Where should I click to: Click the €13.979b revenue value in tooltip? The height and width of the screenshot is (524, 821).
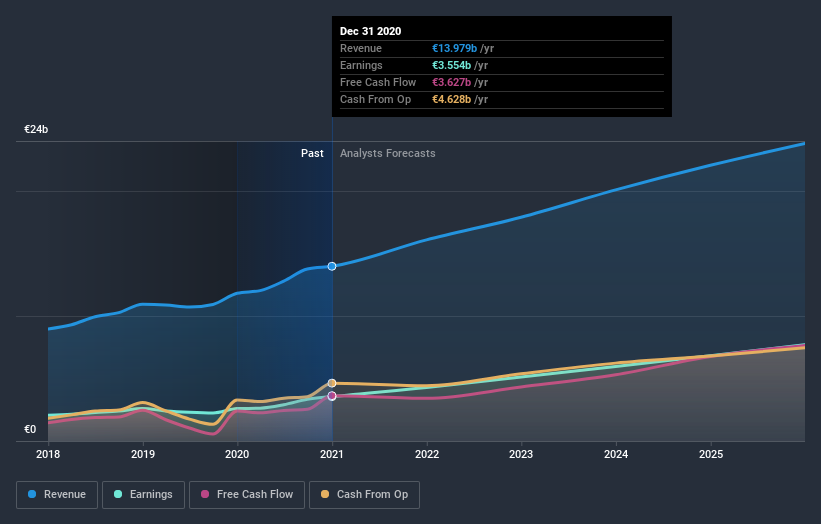tap(454, 48)
